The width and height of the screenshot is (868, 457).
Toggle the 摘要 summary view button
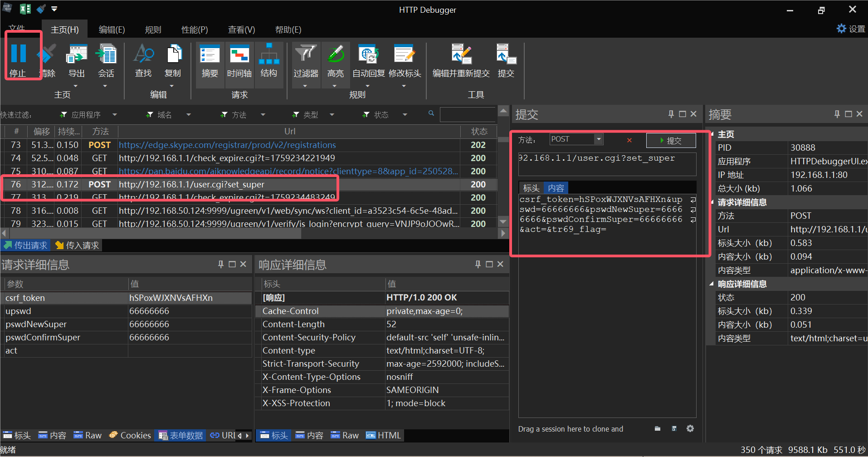210,54
